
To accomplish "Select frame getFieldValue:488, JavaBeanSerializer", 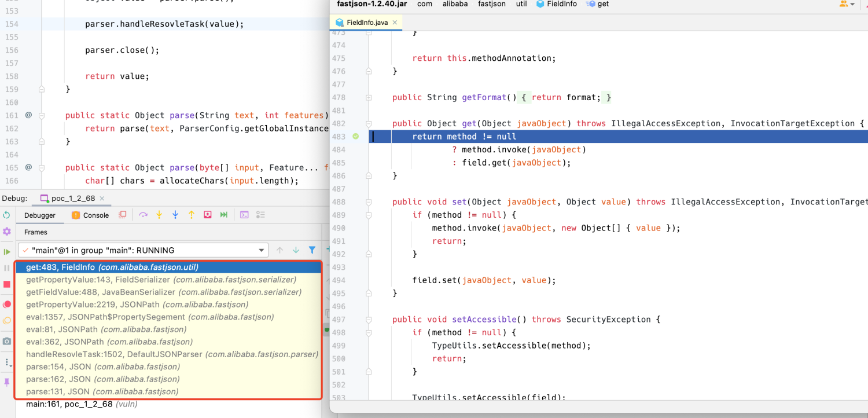I will point(168,292).
